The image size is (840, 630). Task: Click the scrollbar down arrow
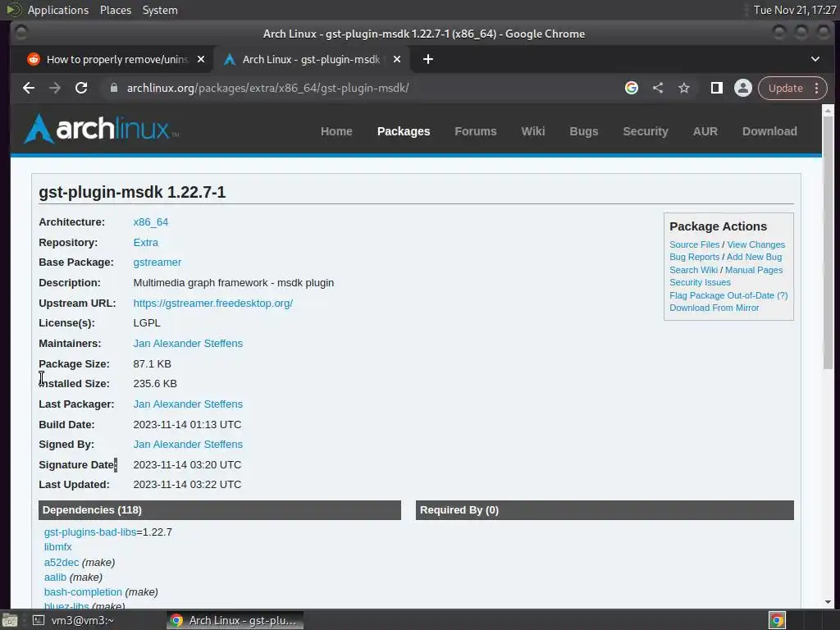(828, 601)
